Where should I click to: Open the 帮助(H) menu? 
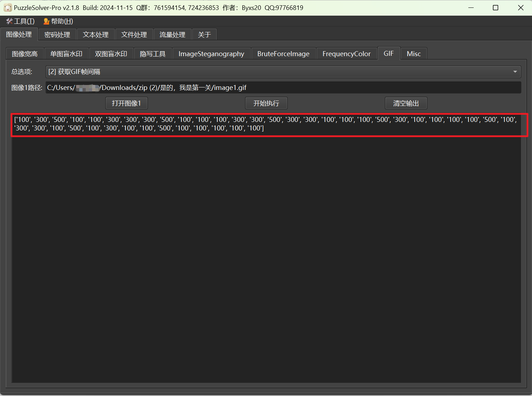tap(58, 21)
